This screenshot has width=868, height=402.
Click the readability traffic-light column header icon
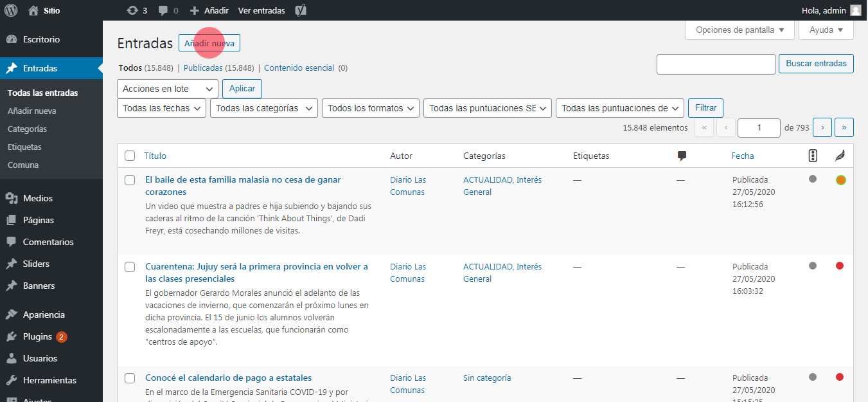point(812,156)
